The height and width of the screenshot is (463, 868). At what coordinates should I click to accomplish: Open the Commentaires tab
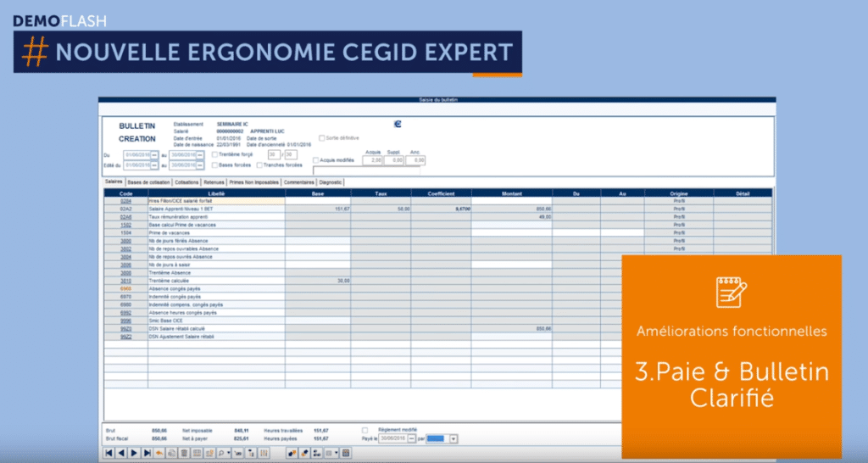pyautogui.click(x=299, y=182)
